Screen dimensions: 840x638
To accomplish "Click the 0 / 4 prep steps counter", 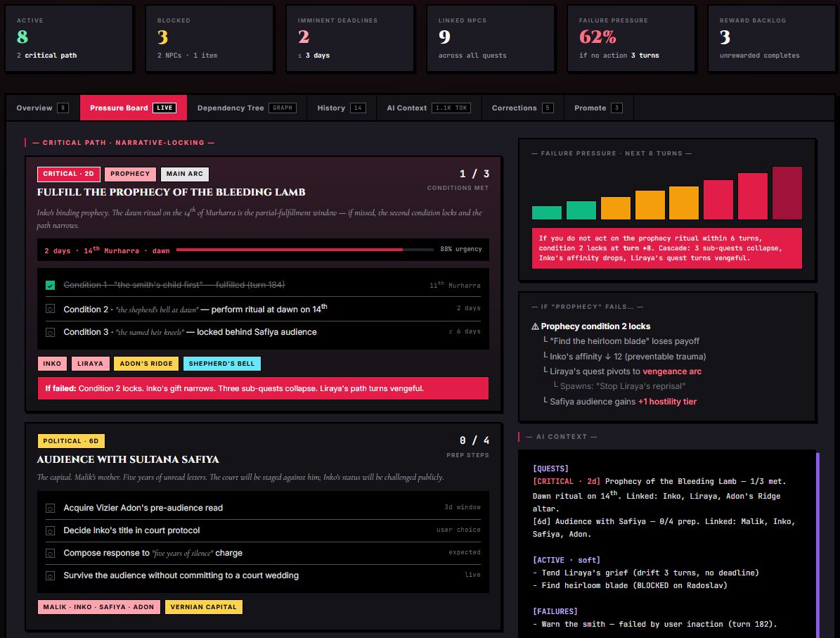I will click(x=474, y=441).
